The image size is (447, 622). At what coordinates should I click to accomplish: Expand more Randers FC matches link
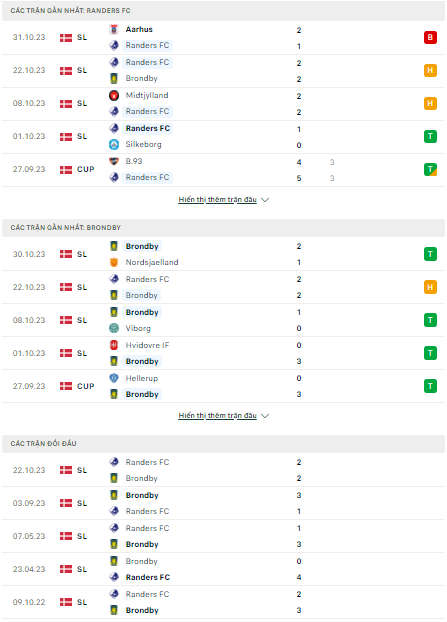click(217, 199)
